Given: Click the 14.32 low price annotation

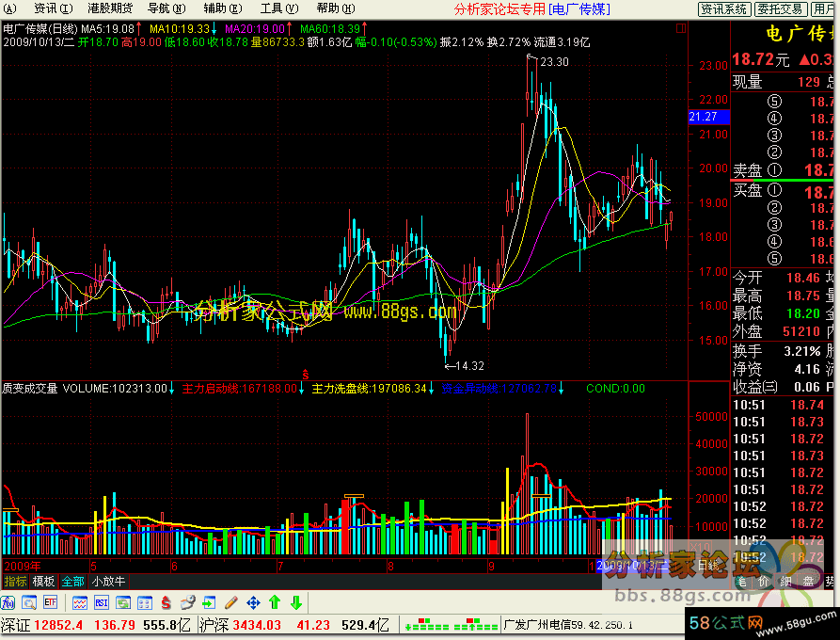Looking at the screenshot, I should point(469,366).
